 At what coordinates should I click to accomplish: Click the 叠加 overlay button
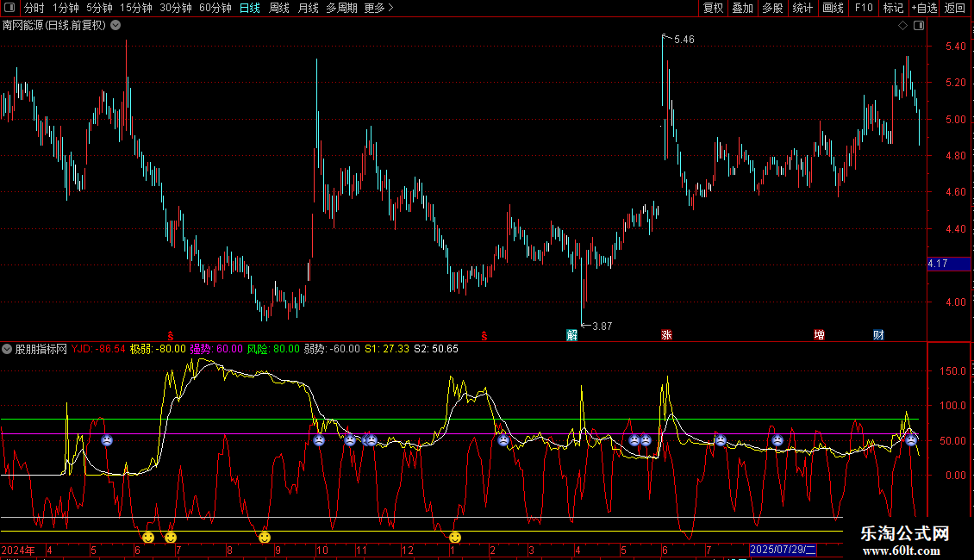(743, 8)
